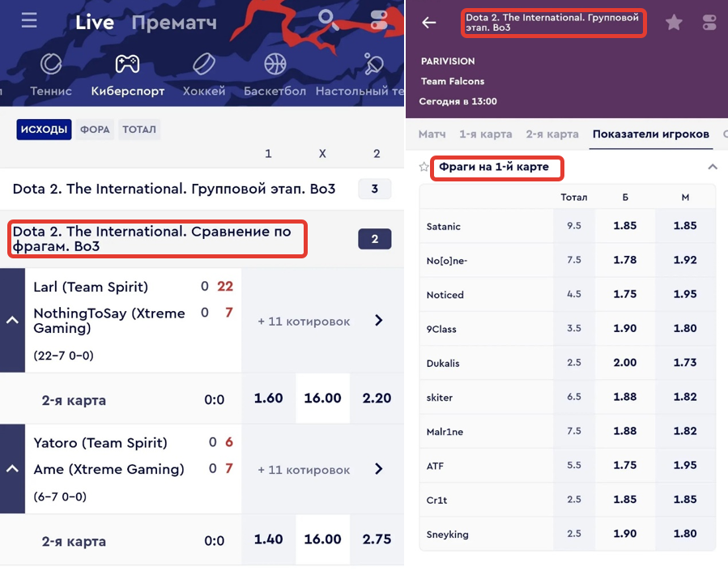Select Satanic over 9.5 at 1.85
The image size is (728, 571).
click(x=625, y=226)
